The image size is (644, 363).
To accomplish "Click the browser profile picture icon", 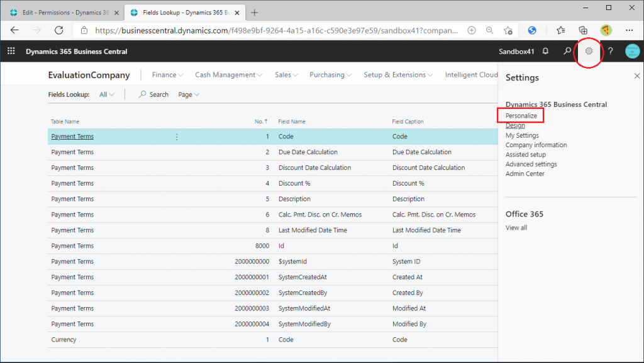I will (x=606, y=30).
